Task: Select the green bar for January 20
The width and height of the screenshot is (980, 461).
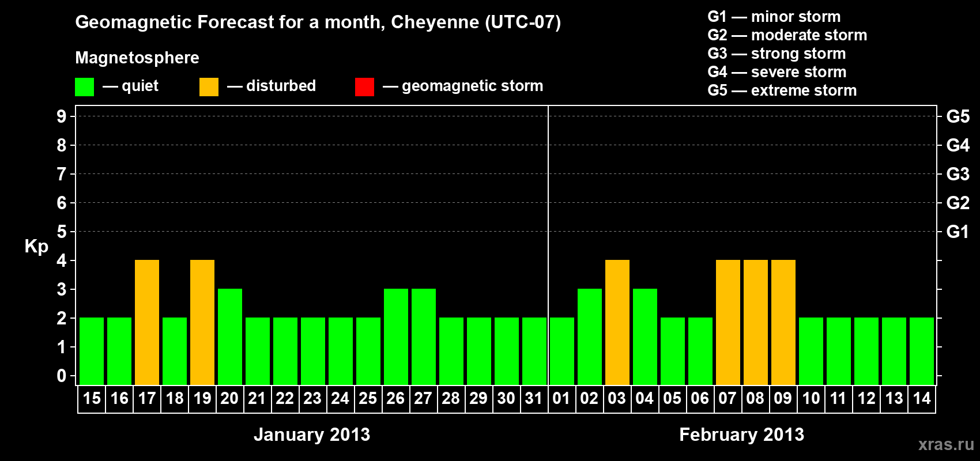Action: [230, 337]
